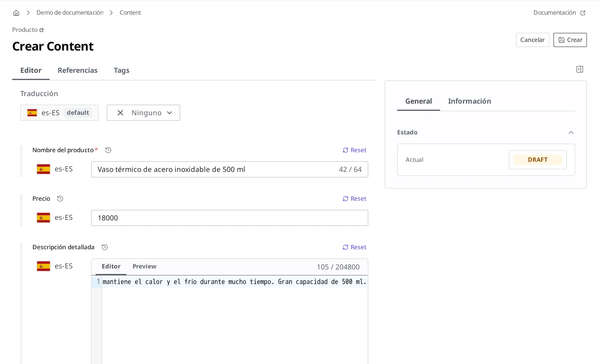The height and width of the screenshot is (364, 599).
Task: Click the Spanish flag in Nombre del producto row
Action: [x=43, y=169]
